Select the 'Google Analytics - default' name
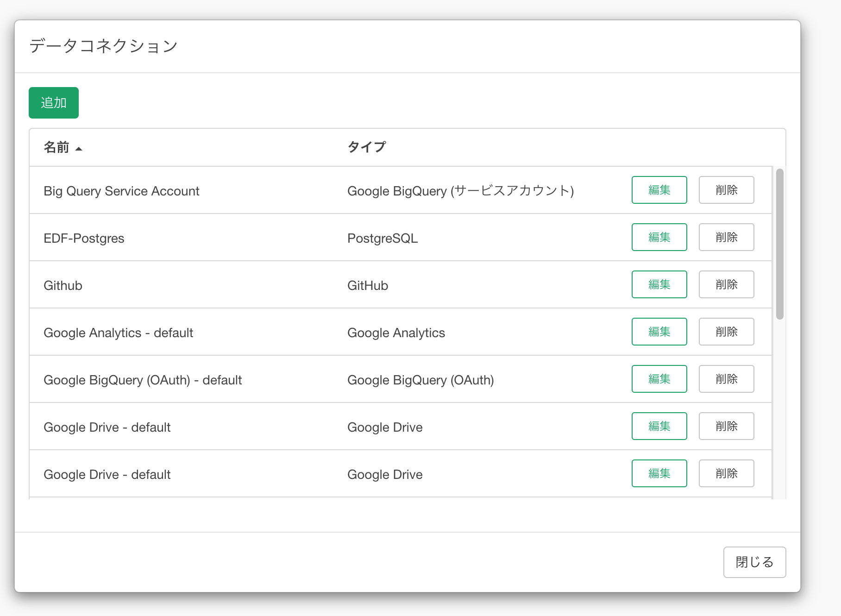The height and width of the screenshot is (616, 841). 118,333
